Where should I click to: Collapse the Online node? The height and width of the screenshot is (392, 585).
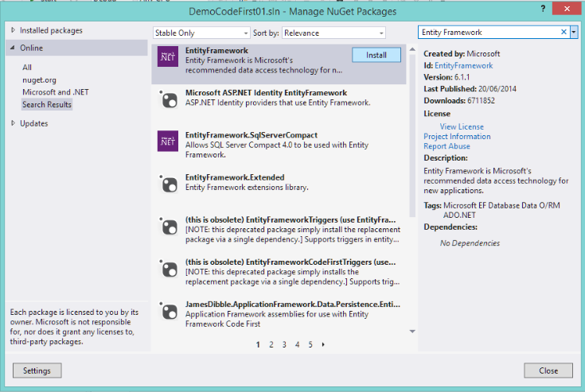click(13, 48)
